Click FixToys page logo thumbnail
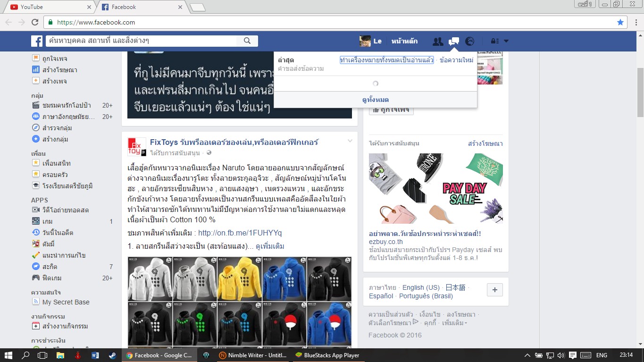The image size is (644, 362). coord(137,147)
